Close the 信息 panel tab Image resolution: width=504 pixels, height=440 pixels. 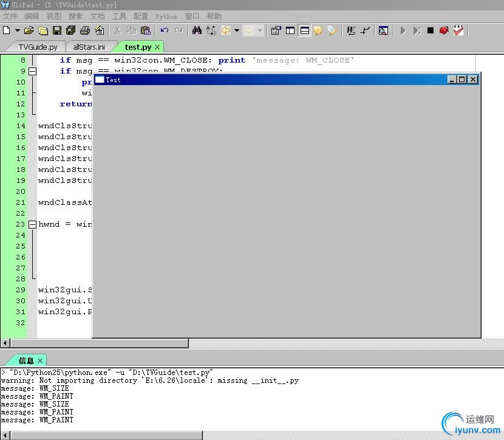(x=40, y=360)
